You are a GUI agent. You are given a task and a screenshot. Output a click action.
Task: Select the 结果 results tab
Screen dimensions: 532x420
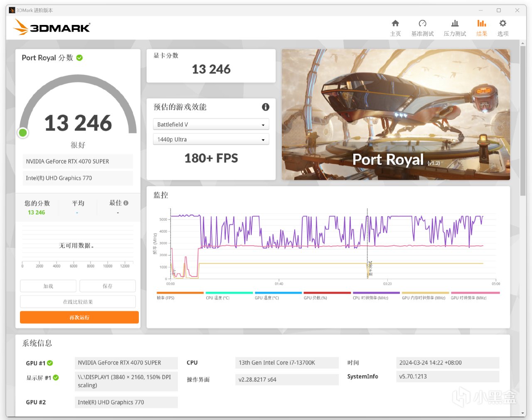coord(481,28)
